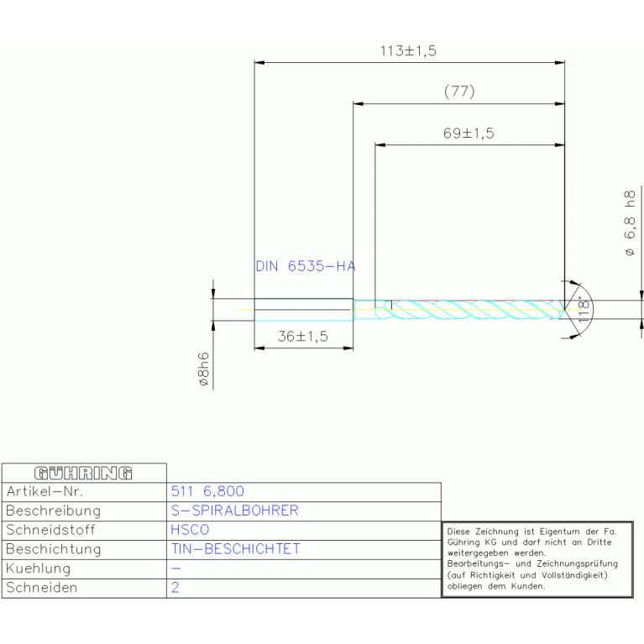Click the 113±1,5 overall length dimension

point(408,51)
